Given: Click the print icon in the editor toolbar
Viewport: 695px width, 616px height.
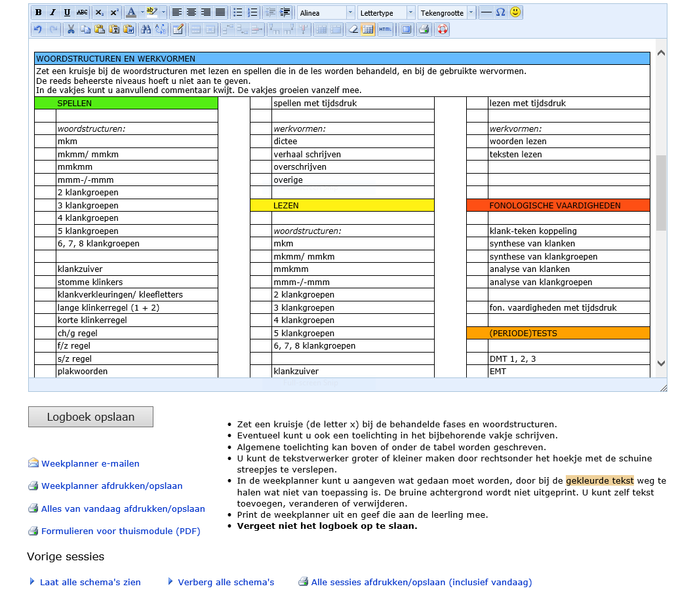Looking at the screenshot, I should [424, 29].
